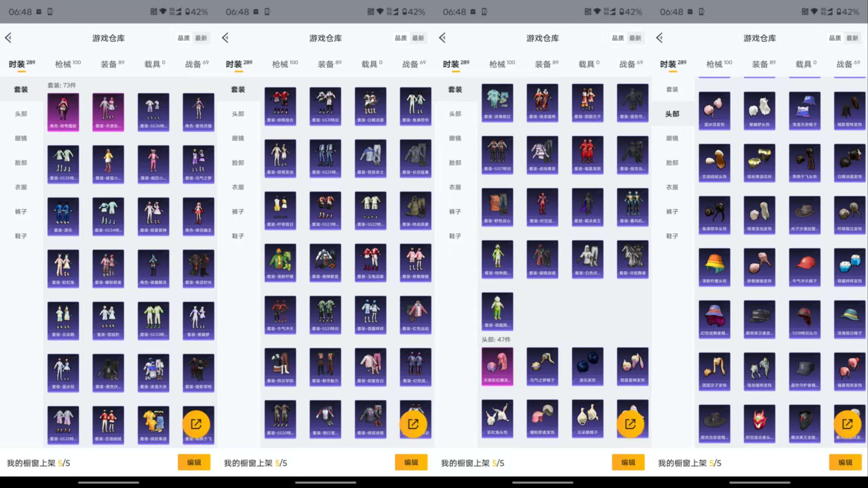868x488 pixels.
Task: Select the 套装-彩虹兔 outfit thumbnail
Action: [x=63, y=268]
